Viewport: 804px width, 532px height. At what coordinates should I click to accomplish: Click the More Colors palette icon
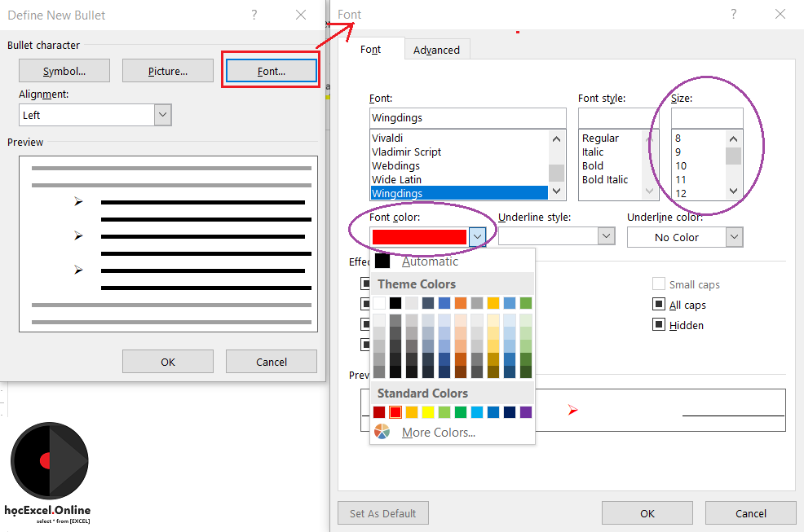(382, 432)
